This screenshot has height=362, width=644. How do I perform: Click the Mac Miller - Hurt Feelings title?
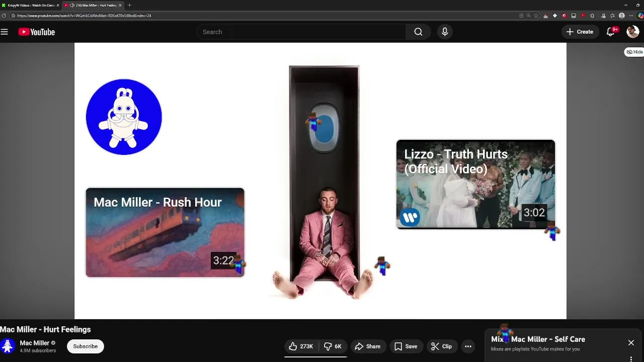(45, 329)
